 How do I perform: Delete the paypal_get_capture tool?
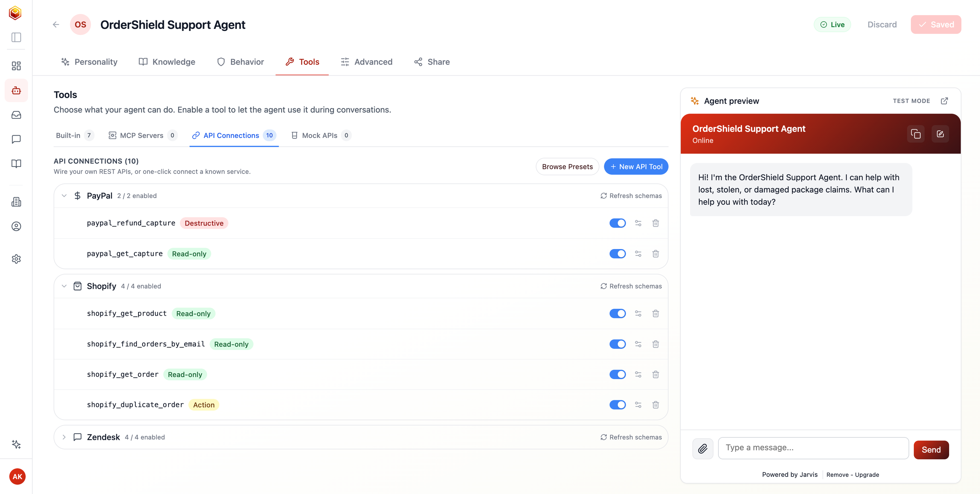pyautogui.click(x=655, y=254)
